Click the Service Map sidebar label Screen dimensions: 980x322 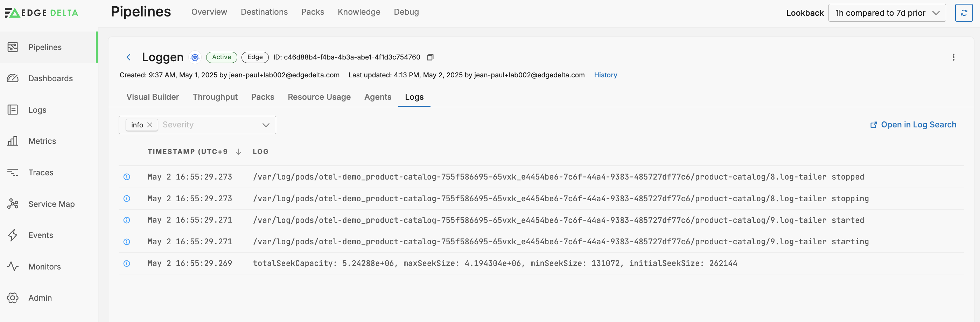51,204
